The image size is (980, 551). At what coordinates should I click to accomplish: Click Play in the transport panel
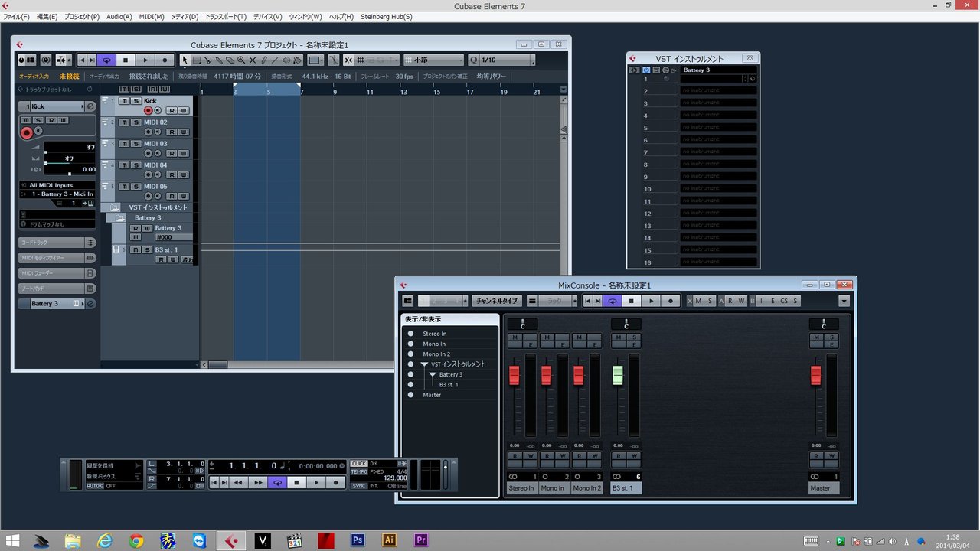tap(316, 482)
